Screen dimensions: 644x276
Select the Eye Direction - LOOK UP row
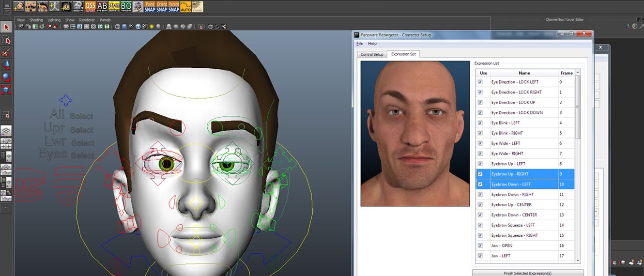pyautogui.click(x=525, y=103)
